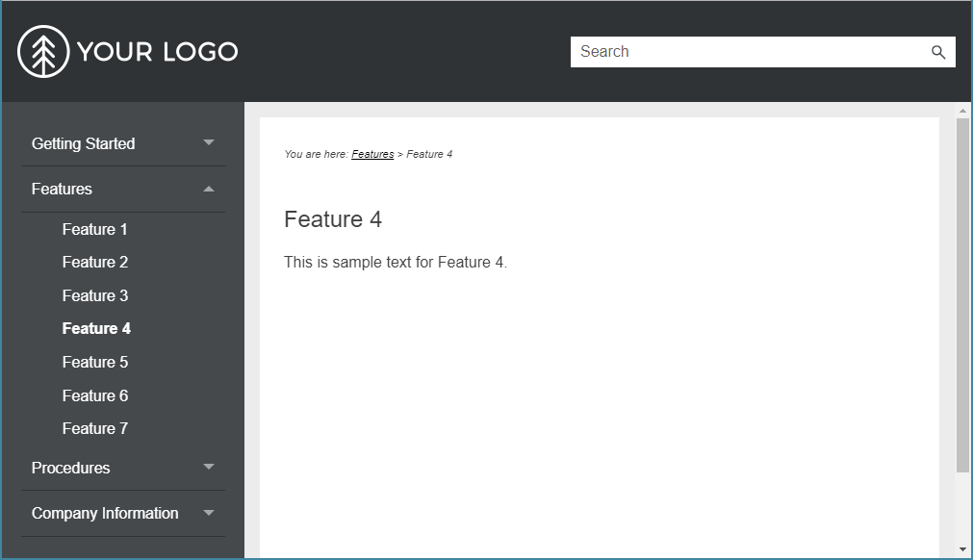The height and width of the screenshot is (560, 973).
Task: Click the Feature 4 sidebar entry
Action: coord(95,328)
